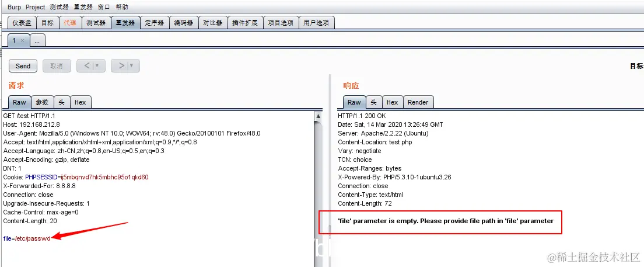Open history dropdown beside forward arrow
The width and height of the screenshot is (644, 267).
pyautogui.click(x=132, y=66)
